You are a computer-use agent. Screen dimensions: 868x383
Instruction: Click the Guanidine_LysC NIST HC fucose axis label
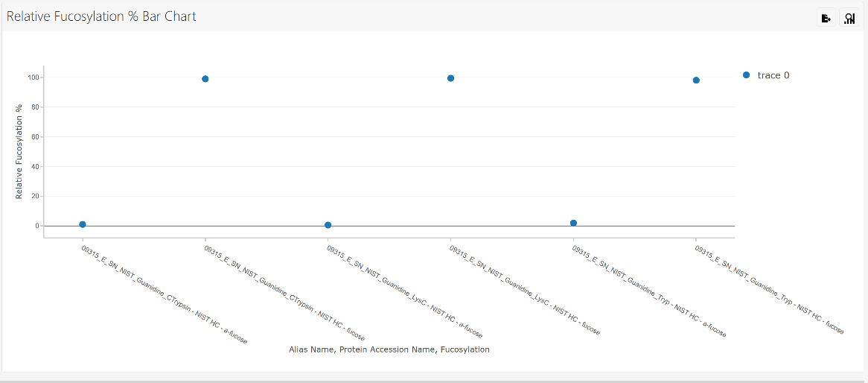[525, 291]
